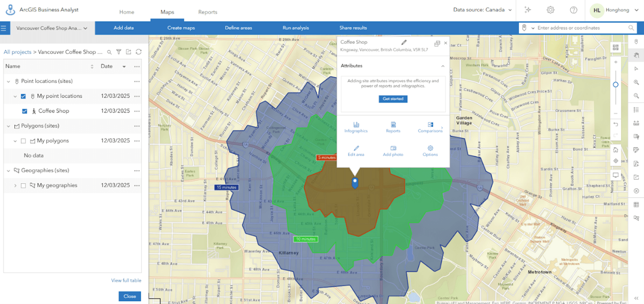Open the Share results menu
This screenshot has width=644, height=304.
353,28
